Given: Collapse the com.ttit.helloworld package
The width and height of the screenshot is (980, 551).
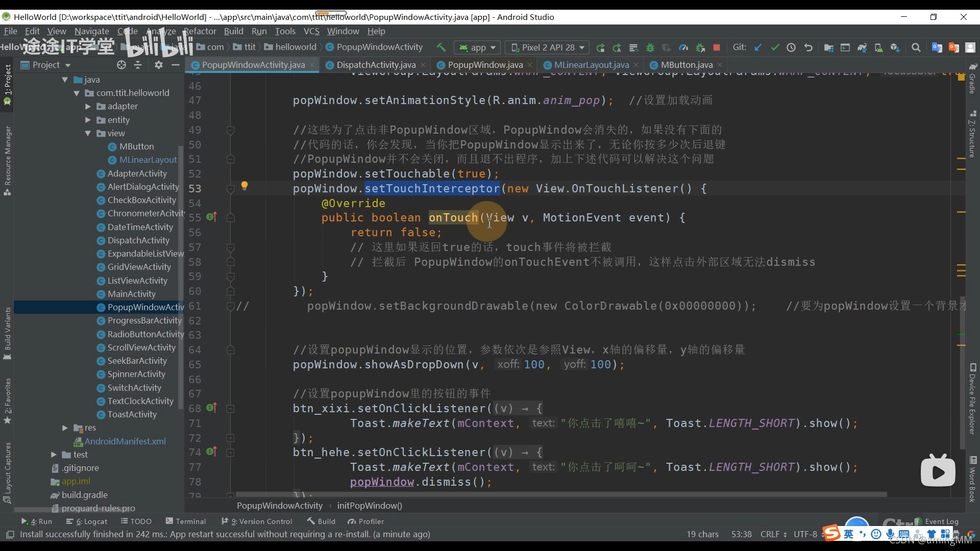Looking at the screenshot, I should 77,93.
